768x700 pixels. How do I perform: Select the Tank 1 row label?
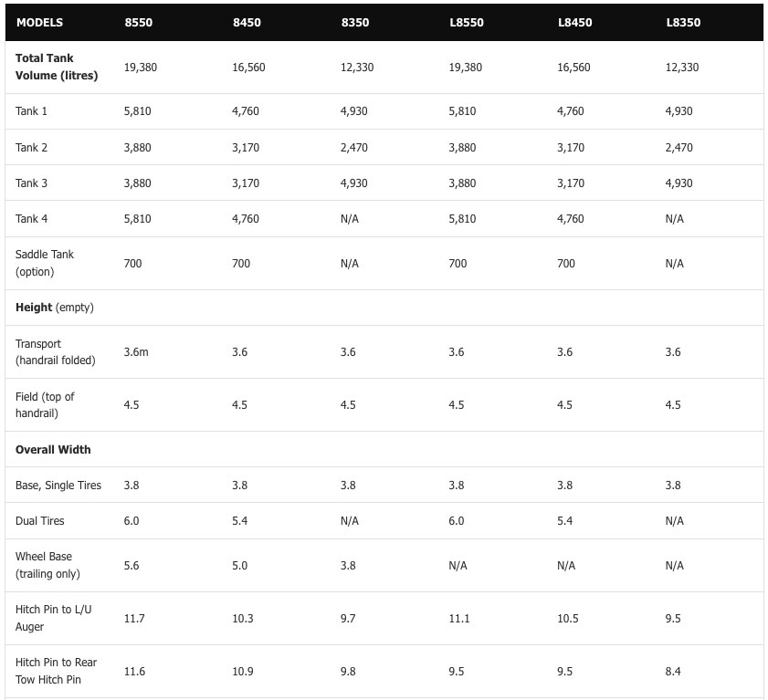(x=32, y=111)
